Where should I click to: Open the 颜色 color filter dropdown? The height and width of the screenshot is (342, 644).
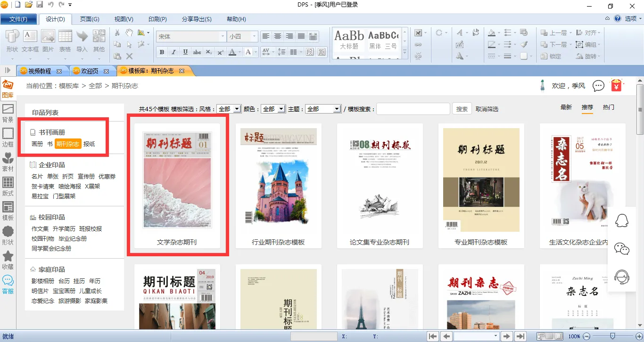(x=281, y=109)
